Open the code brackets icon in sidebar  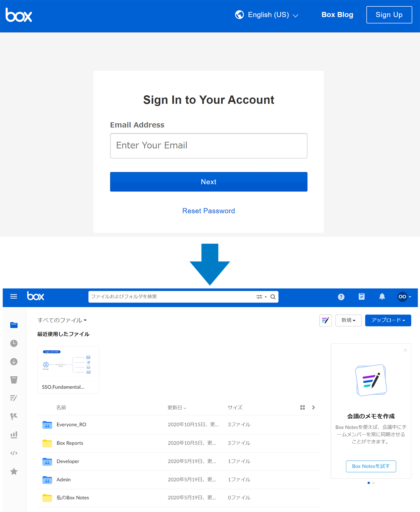(14, 453)
